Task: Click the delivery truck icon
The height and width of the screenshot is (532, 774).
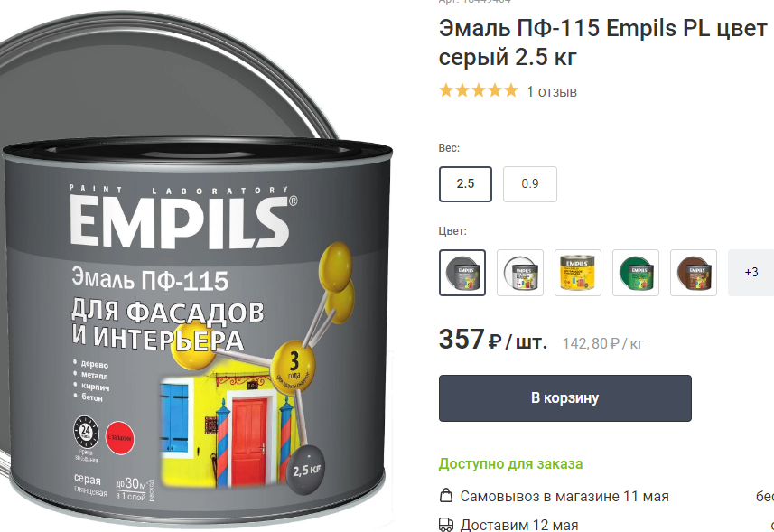Action: coord(446,525)
